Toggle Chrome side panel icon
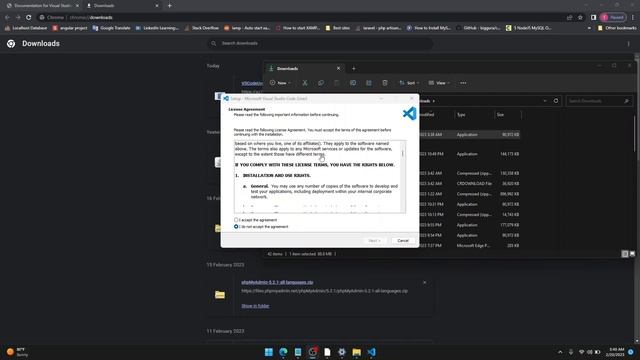640x360 pixels. point(593,18)
